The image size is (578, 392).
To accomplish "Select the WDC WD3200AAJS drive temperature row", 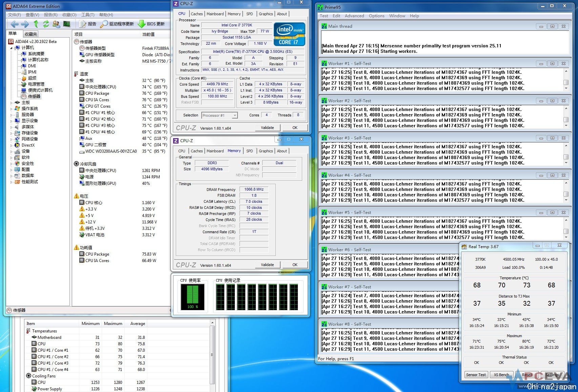I will (123, 151).
